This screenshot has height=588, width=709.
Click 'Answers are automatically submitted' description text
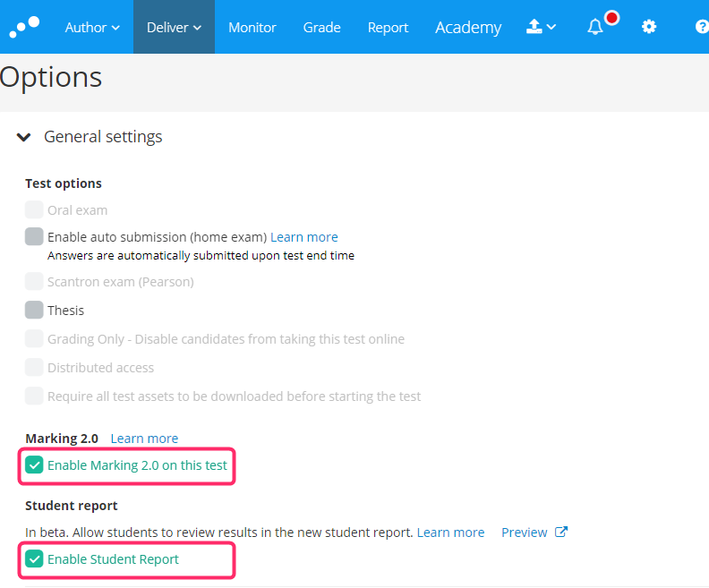tap(201, 256)
